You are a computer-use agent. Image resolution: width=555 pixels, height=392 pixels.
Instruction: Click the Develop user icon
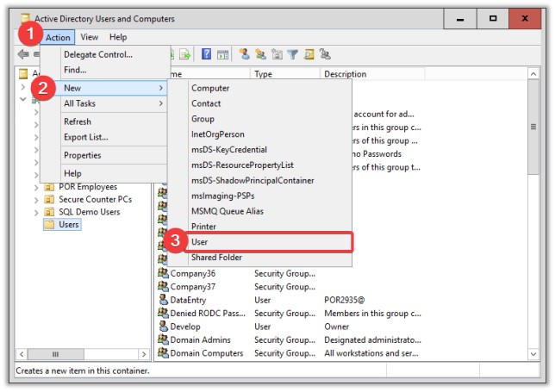pos(163,326)
